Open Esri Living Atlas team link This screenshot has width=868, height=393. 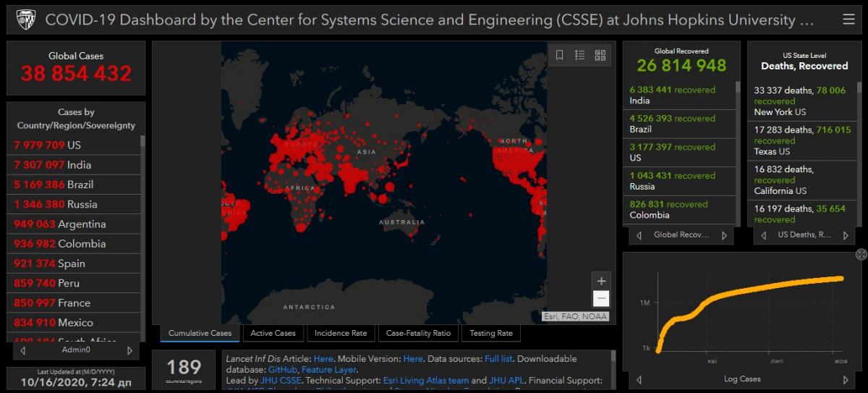click(427, 380)
